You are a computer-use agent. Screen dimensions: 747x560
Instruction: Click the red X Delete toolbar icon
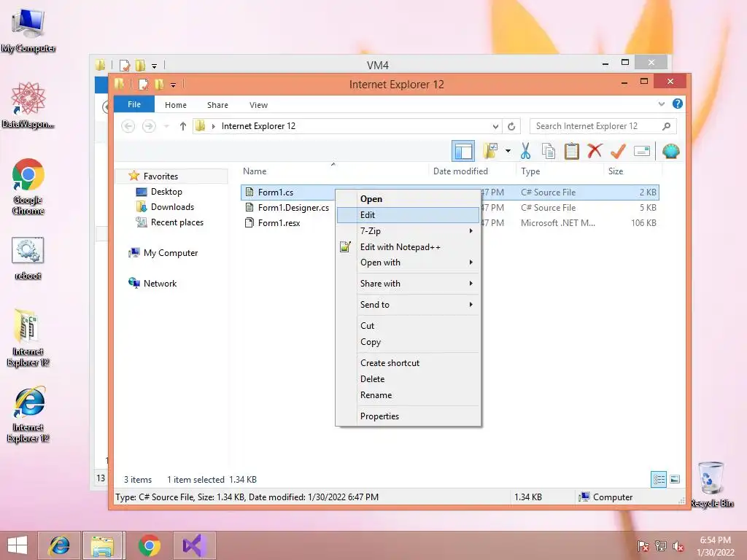coord(595,152)
